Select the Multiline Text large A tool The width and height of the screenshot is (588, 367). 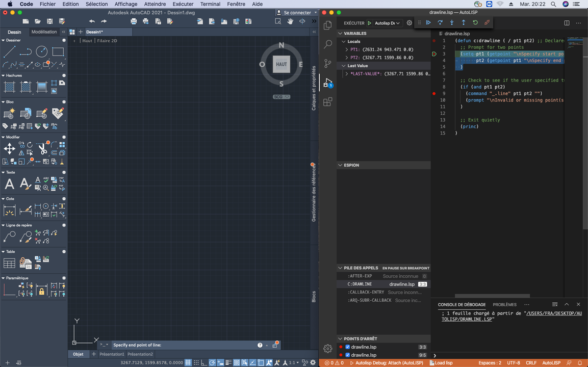(9, 183)
